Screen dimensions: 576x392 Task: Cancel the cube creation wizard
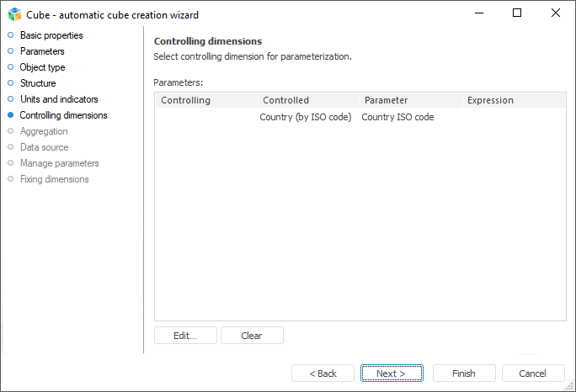tap(532, 373)
